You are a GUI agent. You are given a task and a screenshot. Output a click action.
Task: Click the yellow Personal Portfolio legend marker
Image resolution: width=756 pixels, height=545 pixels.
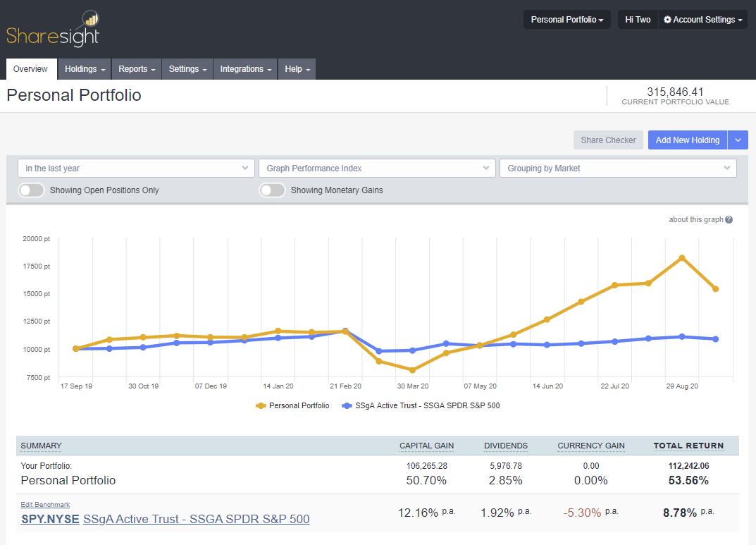[261, 405]
